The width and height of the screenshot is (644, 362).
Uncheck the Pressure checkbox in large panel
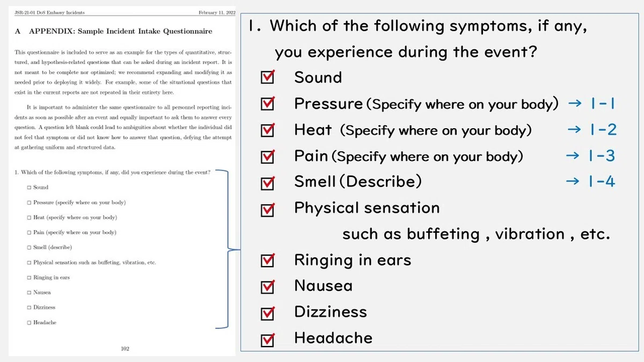267,104
